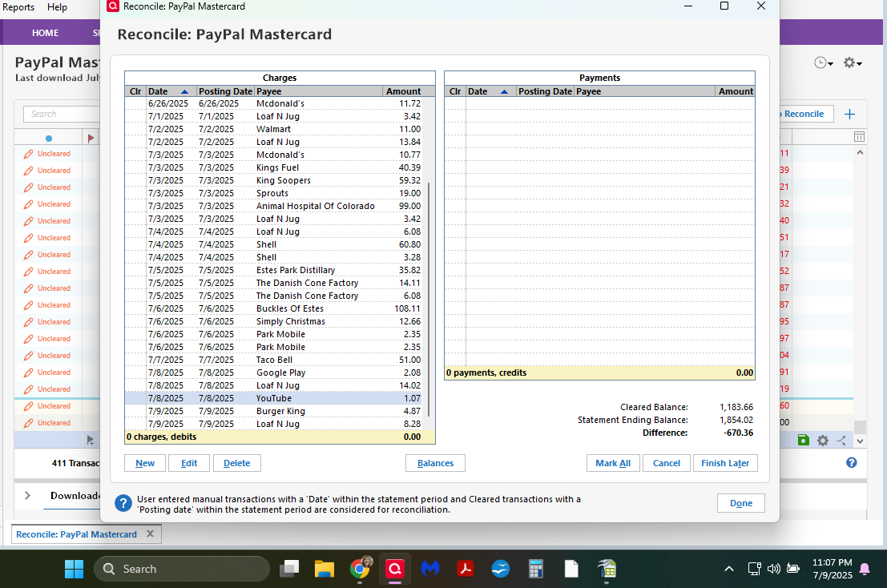Click the green save icon in register
The image size is (887, 588).
click(x=804, y=440)
